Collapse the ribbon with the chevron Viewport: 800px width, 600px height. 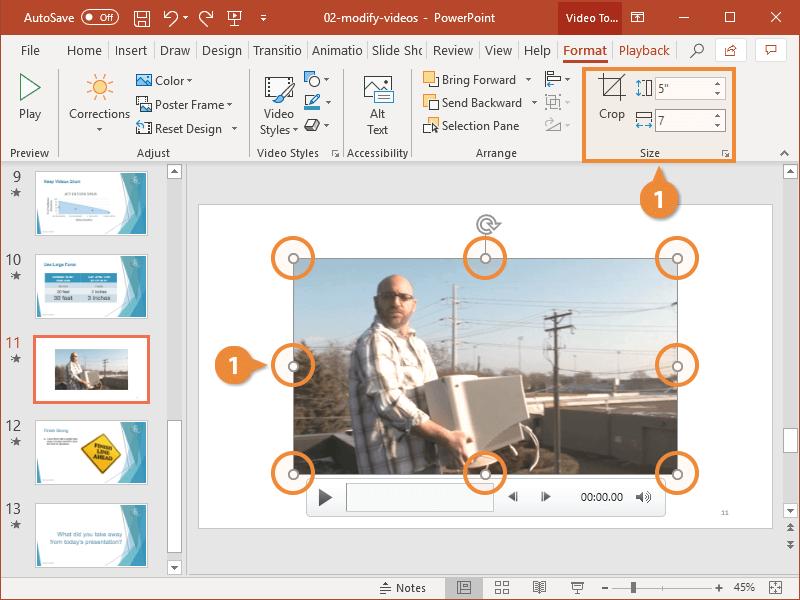784,153
